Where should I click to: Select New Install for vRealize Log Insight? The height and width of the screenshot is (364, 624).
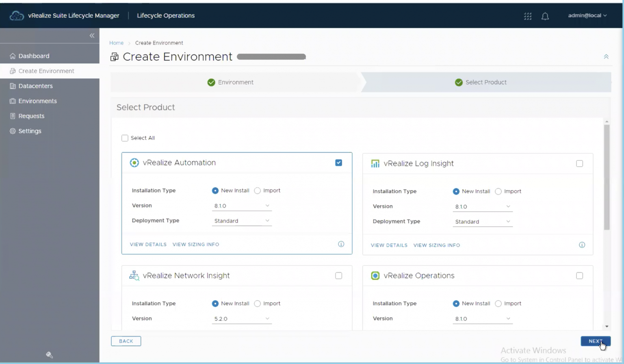click(x=456, y=191)
